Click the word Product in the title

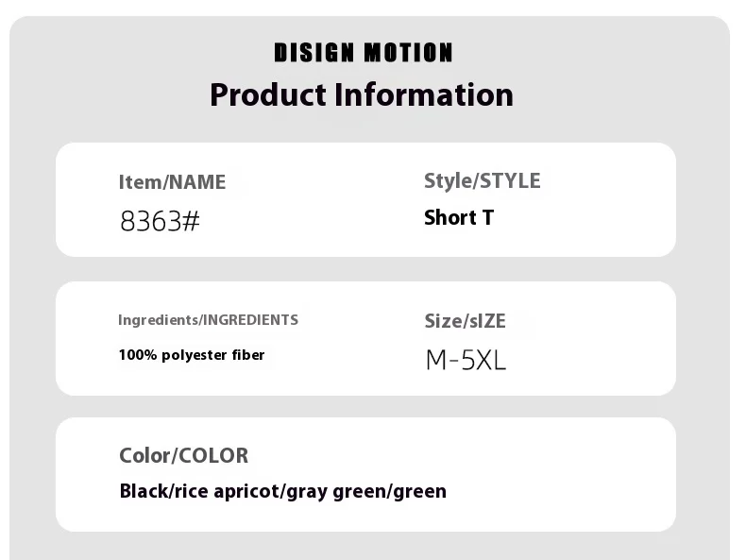[269, 94]
